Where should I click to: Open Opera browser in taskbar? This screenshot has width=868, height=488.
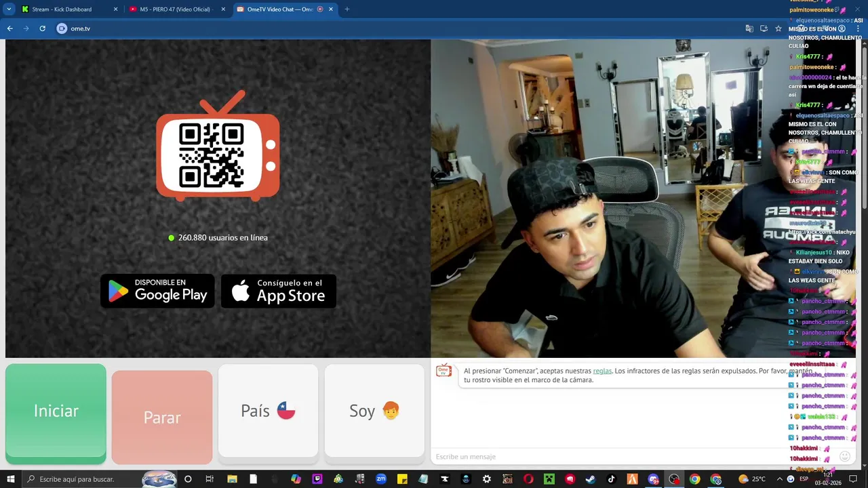[528, 479]
